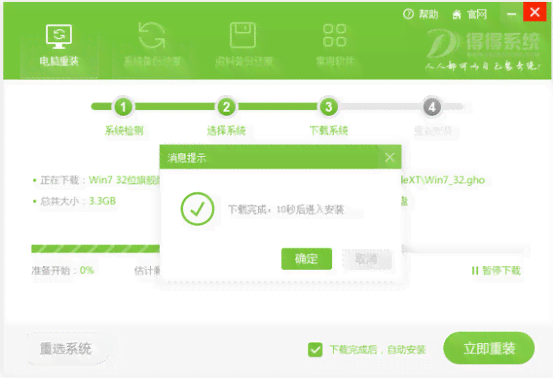Close the 消息提示 dialog

click(x=390, y=157)
